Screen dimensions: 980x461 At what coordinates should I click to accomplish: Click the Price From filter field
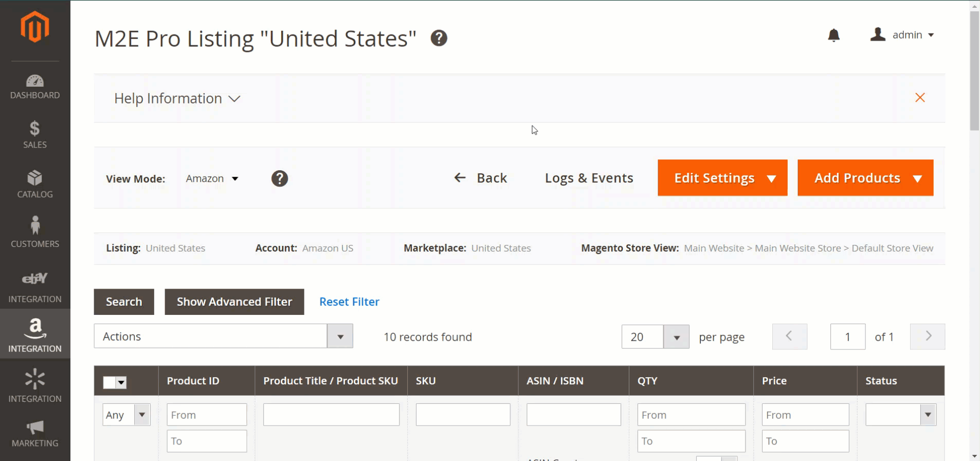[806, 415]
